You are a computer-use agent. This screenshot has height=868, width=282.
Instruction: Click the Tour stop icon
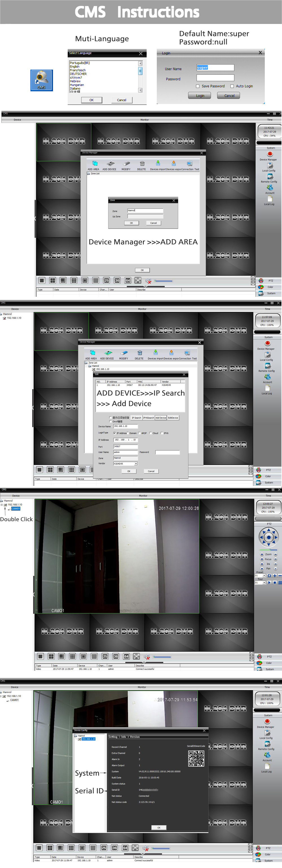[275, 582]
